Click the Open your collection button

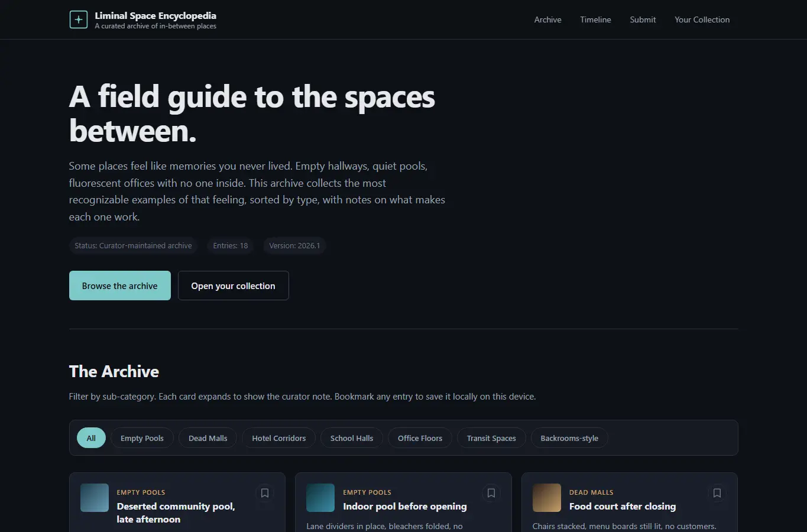click(x=233, y=286)
